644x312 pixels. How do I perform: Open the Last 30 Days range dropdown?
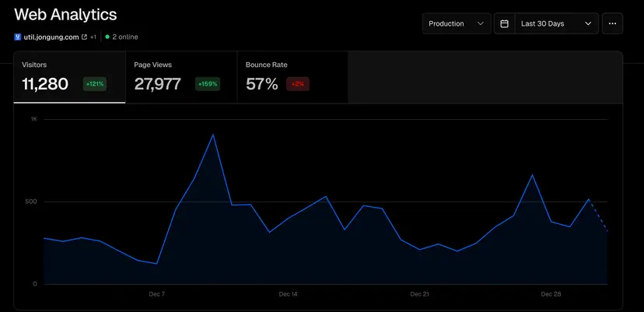coord(556,23)
